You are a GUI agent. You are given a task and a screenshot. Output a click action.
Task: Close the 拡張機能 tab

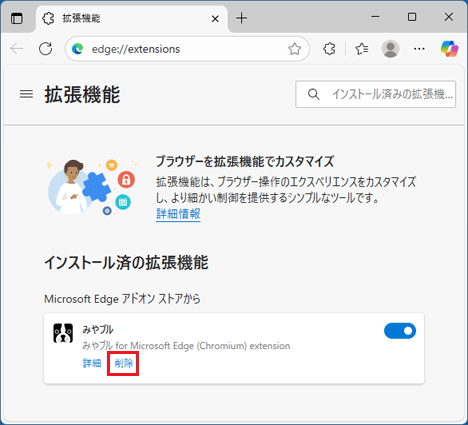(215, 19)
